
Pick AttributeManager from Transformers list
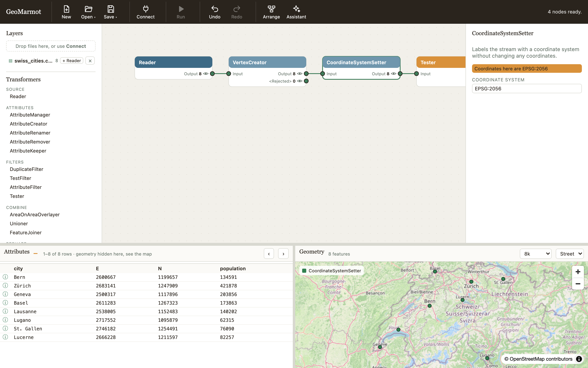tap(30, 115)
